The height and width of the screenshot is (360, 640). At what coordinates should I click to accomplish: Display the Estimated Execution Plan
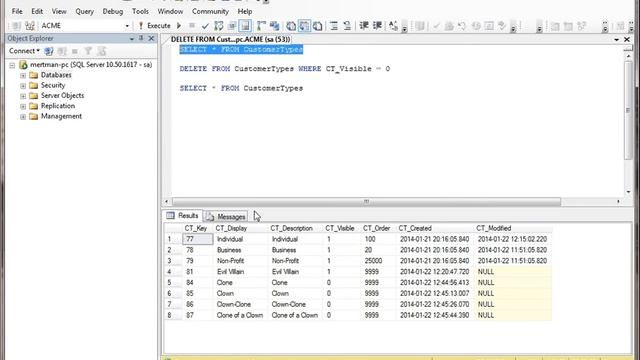219,26
